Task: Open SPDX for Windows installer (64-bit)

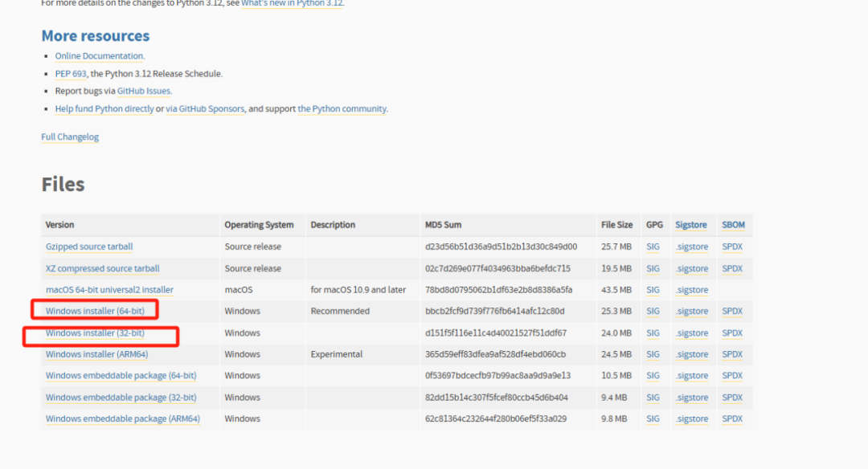Action: (732, 311)
